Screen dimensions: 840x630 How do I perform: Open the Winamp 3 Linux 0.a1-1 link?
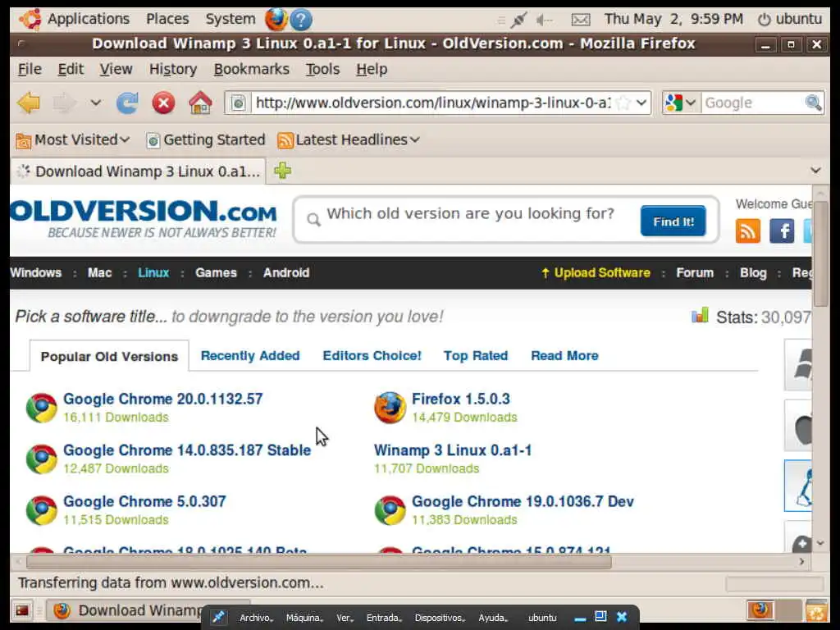click(453, 450)
